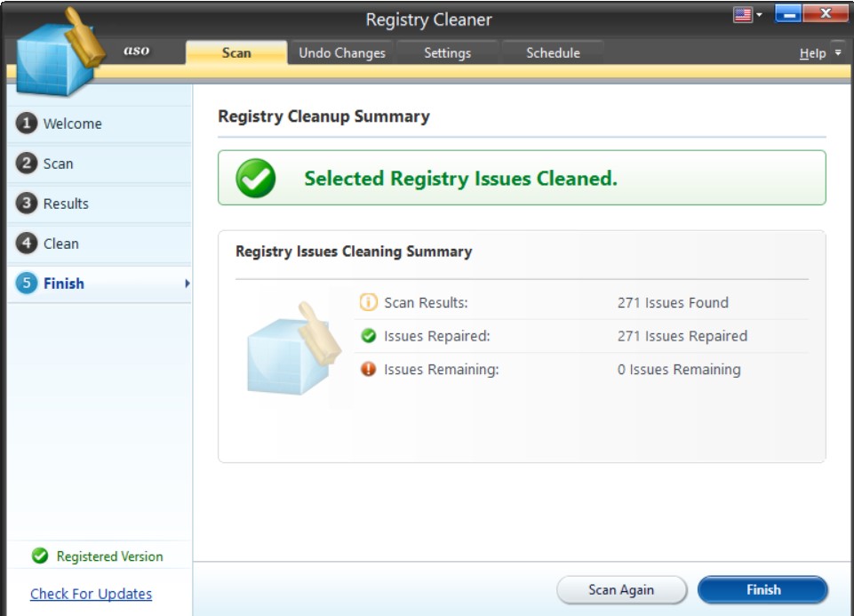854x616 pixels.
Task: Minimize the Registry Cleaner window
Action: [788, 14]
